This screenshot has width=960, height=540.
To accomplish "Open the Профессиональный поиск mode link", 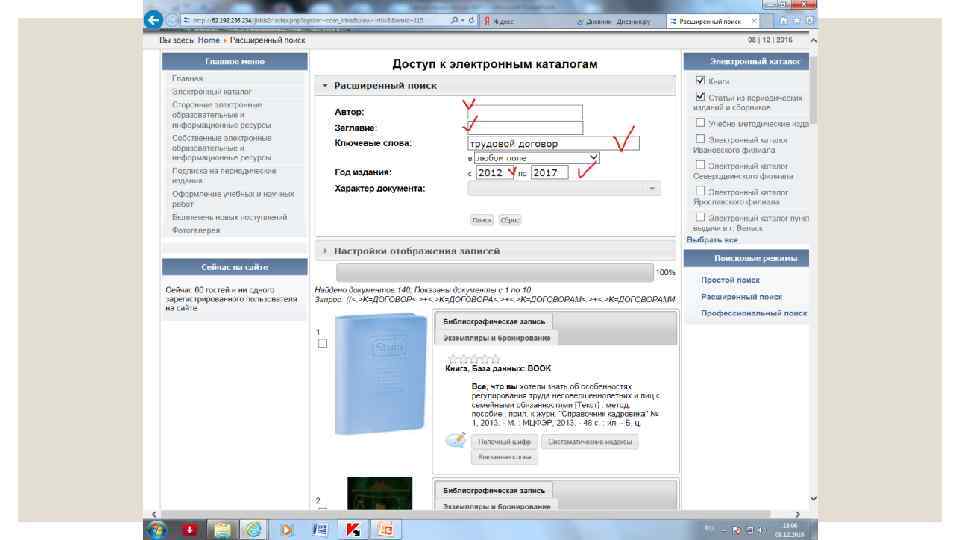I will coord(754,313).
